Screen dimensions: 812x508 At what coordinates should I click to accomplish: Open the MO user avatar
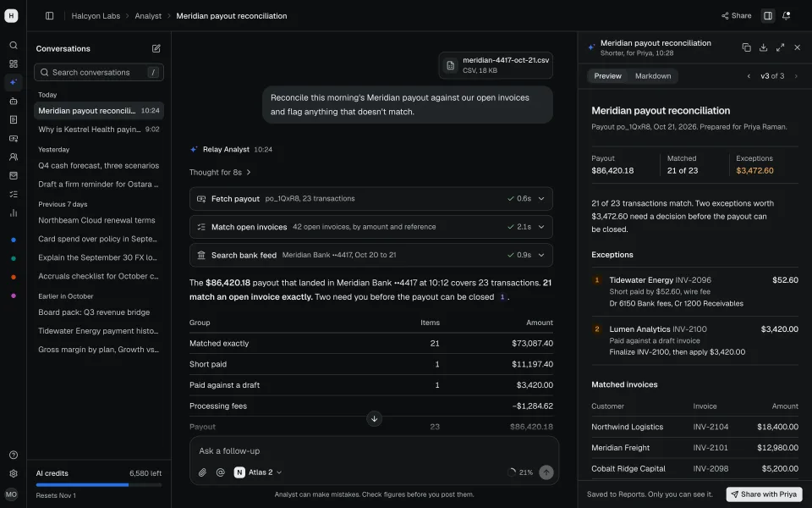[x=11, y=494]
